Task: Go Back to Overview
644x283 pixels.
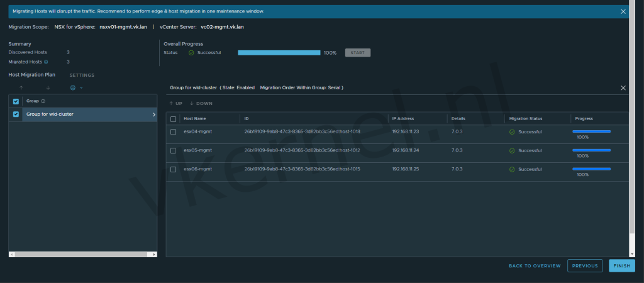Action: [x=535, y=266]
